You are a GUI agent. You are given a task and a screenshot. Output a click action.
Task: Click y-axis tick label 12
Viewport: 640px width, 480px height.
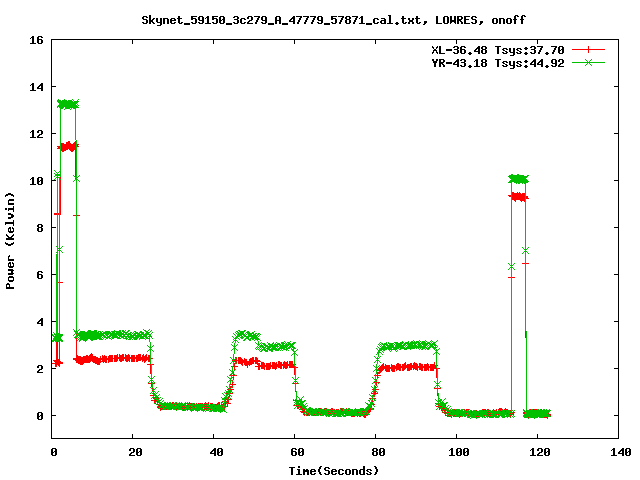point(36,134)
